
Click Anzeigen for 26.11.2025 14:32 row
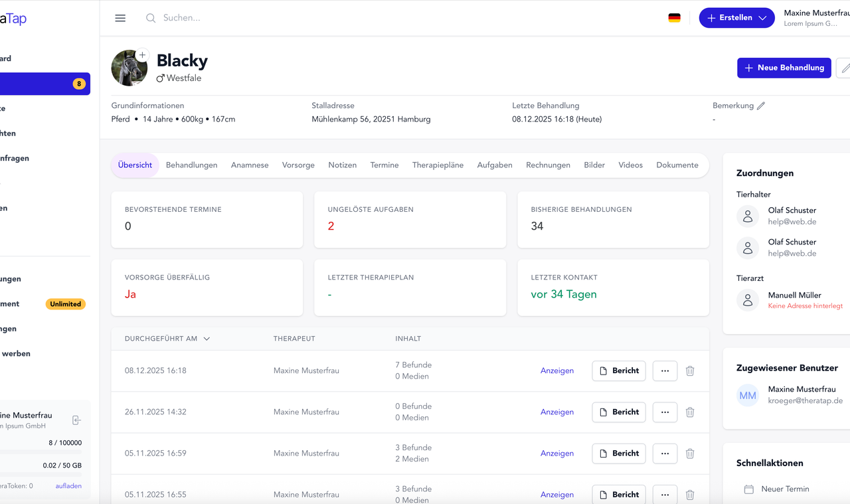(557, 412)
